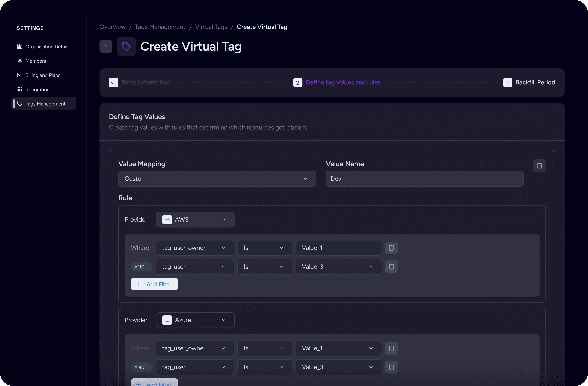This screenshot has height=386, width=588.
Task: Expand the tag_user_owner dropdown in the AWS rule
Action: [195, 248]
